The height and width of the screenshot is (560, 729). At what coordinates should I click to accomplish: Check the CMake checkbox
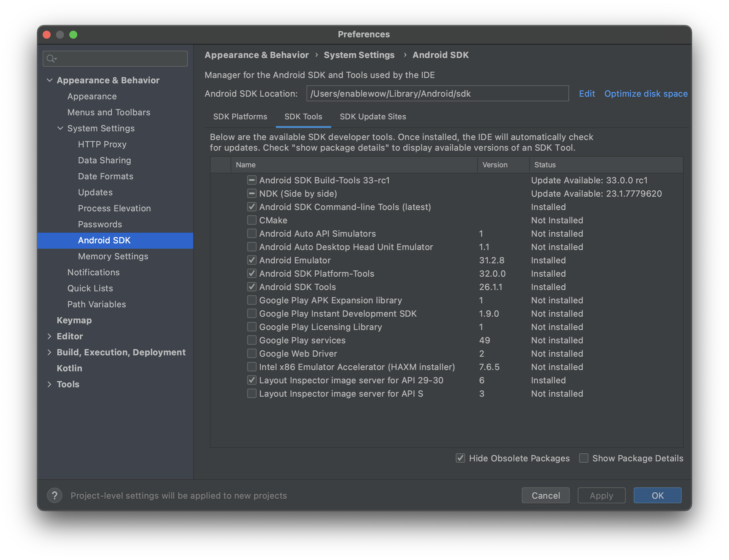pyautogui.click(x=252, y=220)
